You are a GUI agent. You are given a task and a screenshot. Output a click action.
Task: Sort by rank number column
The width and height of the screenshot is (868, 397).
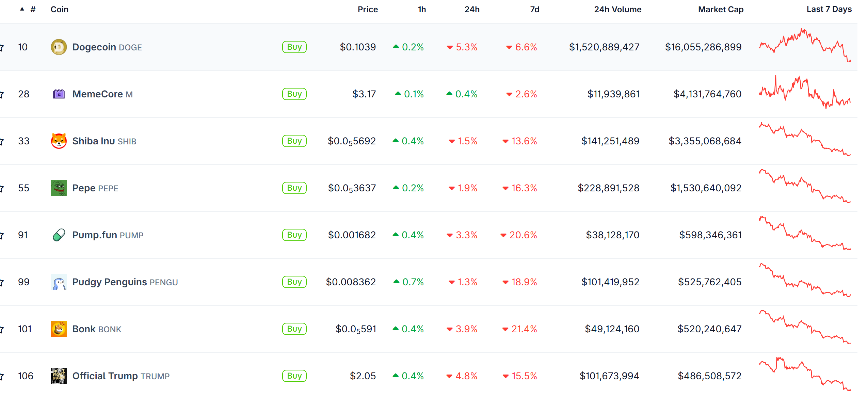pos(33,10)
